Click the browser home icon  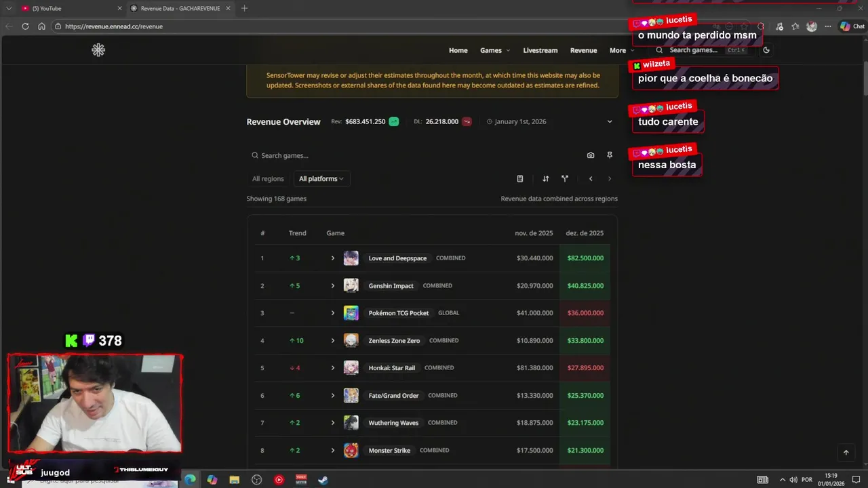pyautogui.click(x=41, y=26)
